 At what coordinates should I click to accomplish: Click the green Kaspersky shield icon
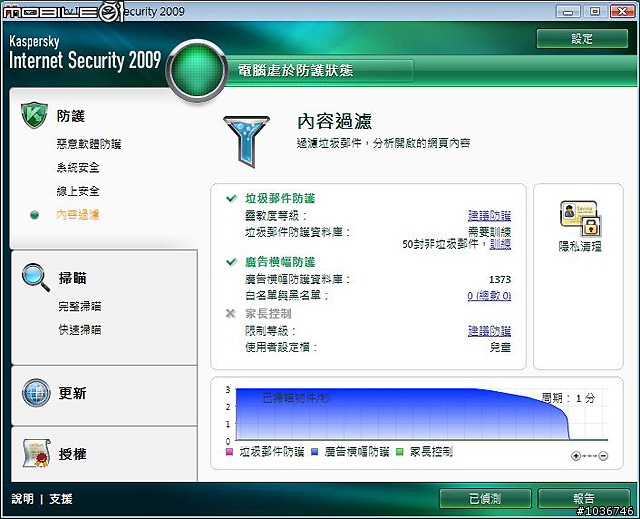[x=34, y=115]
